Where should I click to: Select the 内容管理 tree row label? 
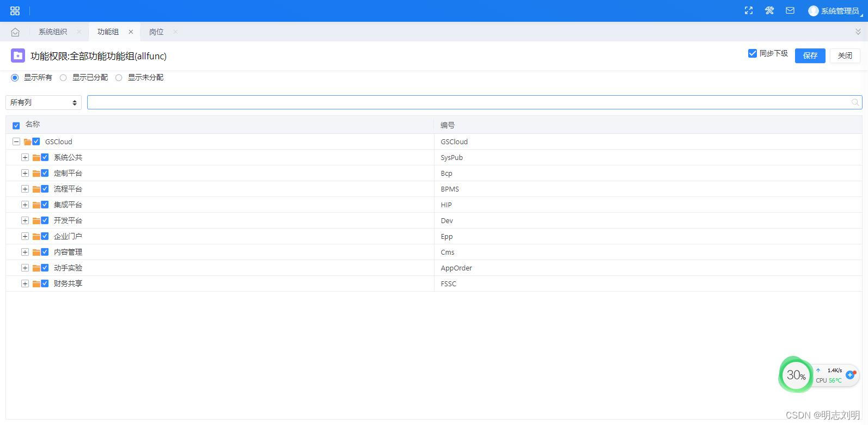click(x=68, y=252)
